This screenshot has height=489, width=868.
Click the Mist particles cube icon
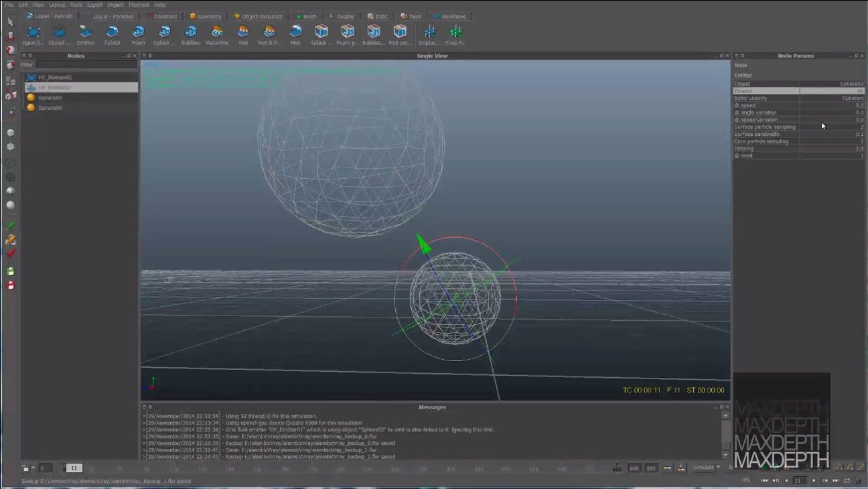tap(400, 31)
